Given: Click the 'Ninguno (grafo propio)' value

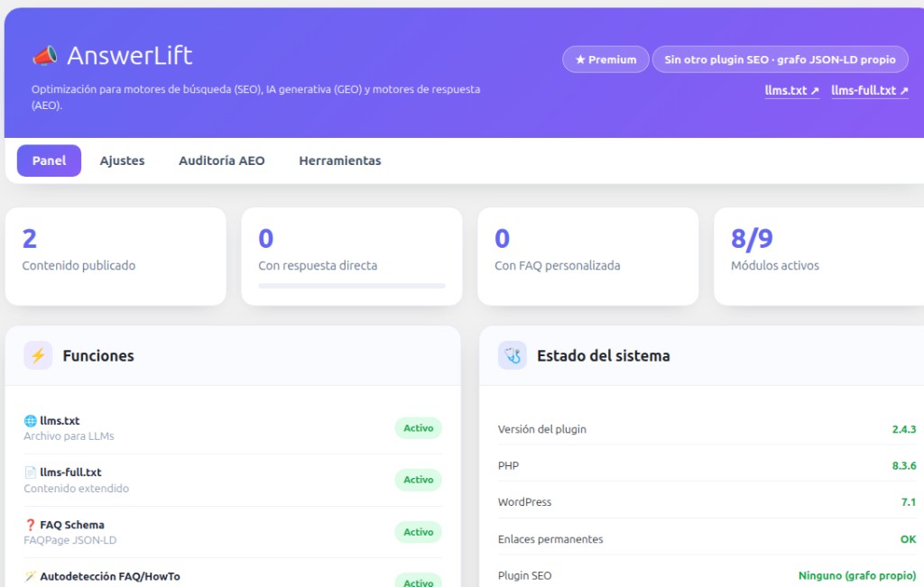Looking at the screenshot, I should 857,576.
